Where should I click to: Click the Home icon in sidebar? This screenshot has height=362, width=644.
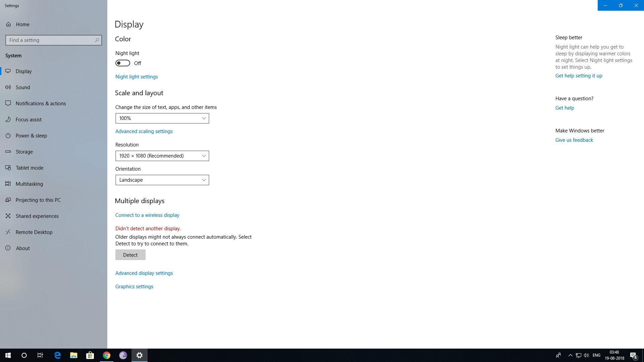click(x=8, y=24)
